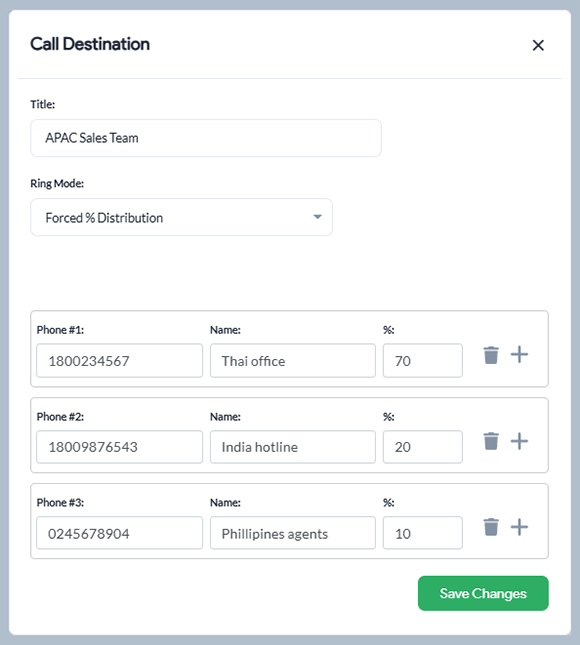Image resolution: width=580 pixels, height=645 pixels.
Task: Save Changes to call destination
Action: click(483, 593)
